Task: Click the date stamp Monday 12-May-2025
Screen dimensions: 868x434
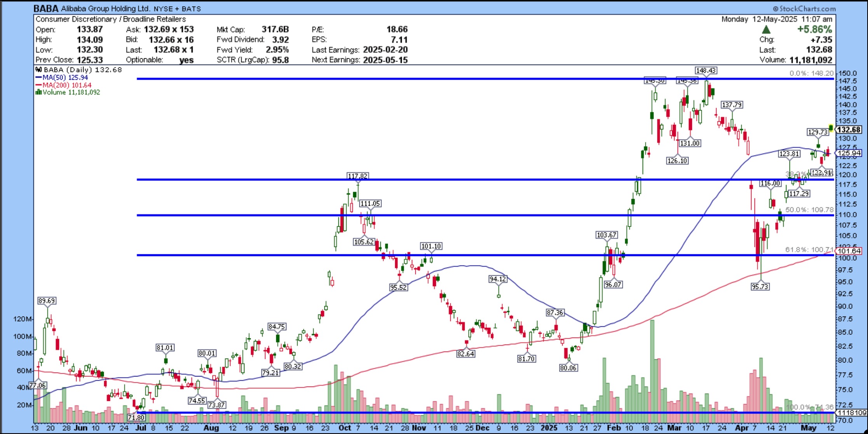Action: point(760,19)
